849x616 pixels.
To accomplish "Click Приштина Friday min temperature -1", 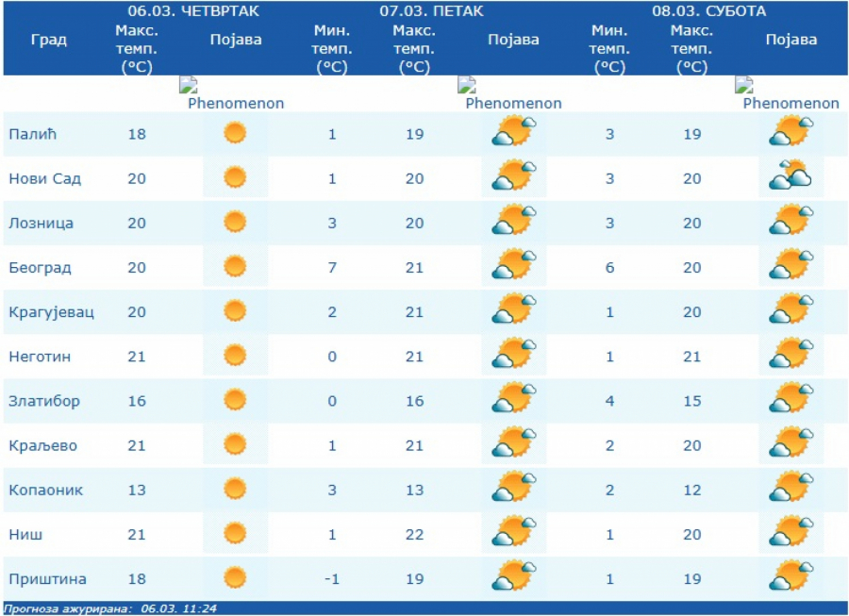I will click(332, 578).
